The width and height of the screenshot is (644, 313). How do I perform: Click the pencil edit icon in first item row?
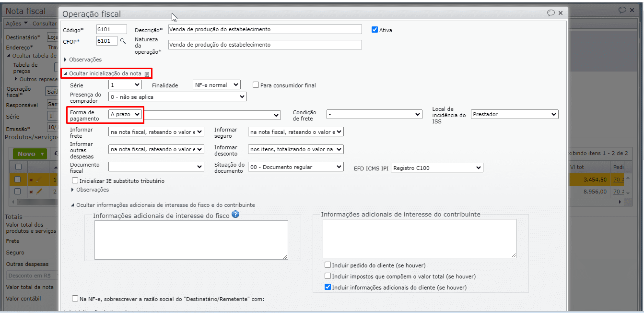pyautogui.click(x=39, y=179)
